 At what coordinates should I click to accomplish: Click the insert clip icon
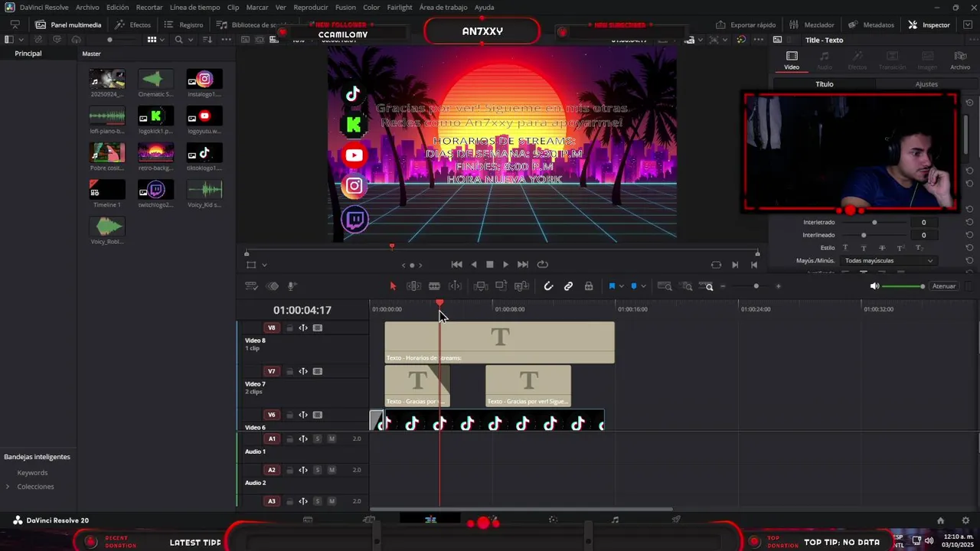point(481,286)
